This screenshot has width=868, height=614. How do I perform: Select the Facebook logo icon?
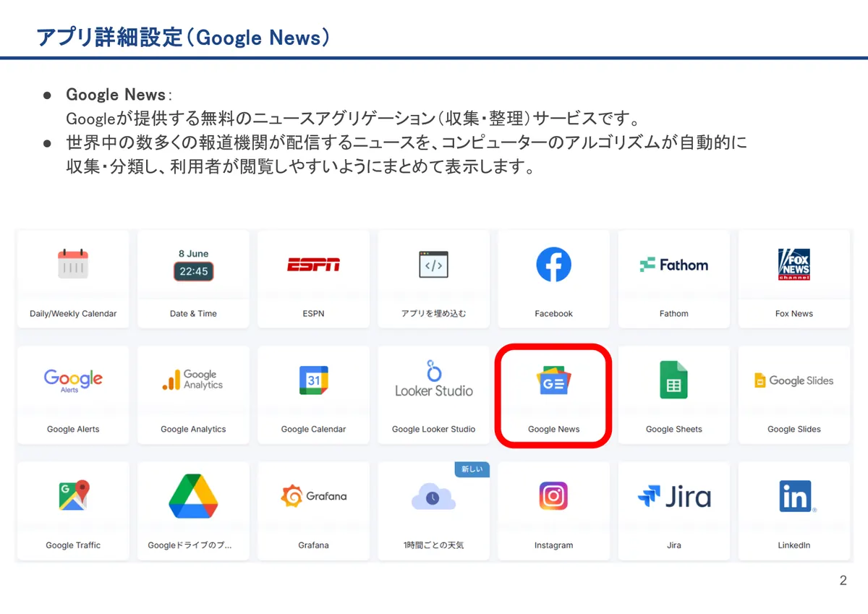[553, 265]
